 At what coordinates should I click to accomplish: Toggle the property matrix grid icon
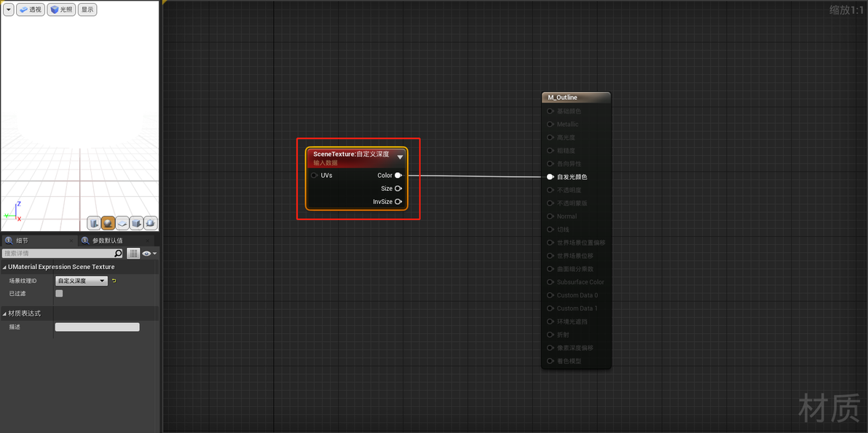133,254
